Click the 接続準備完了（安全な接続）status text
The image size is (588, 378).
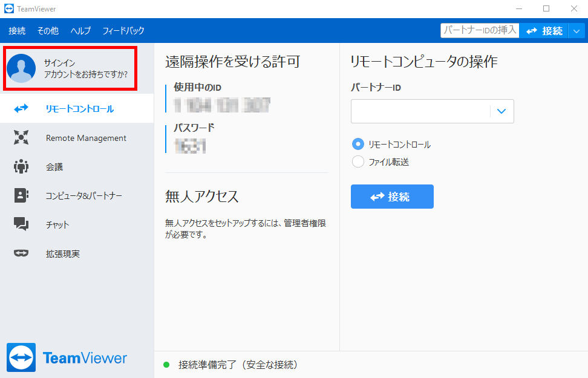point(238,365)
